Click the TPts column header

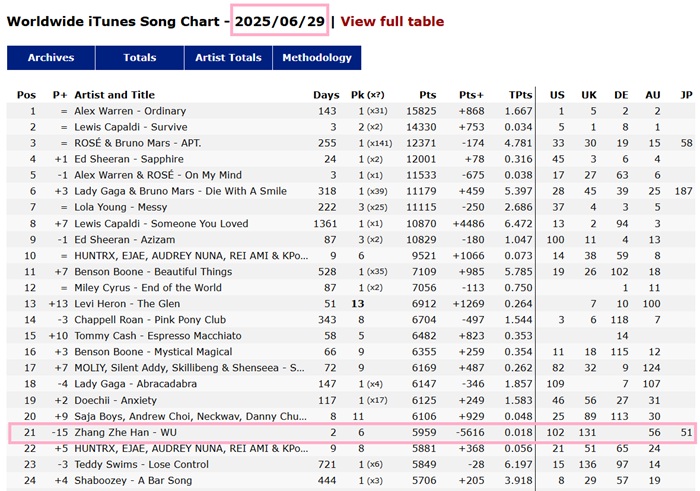click(x=520, y=95)
